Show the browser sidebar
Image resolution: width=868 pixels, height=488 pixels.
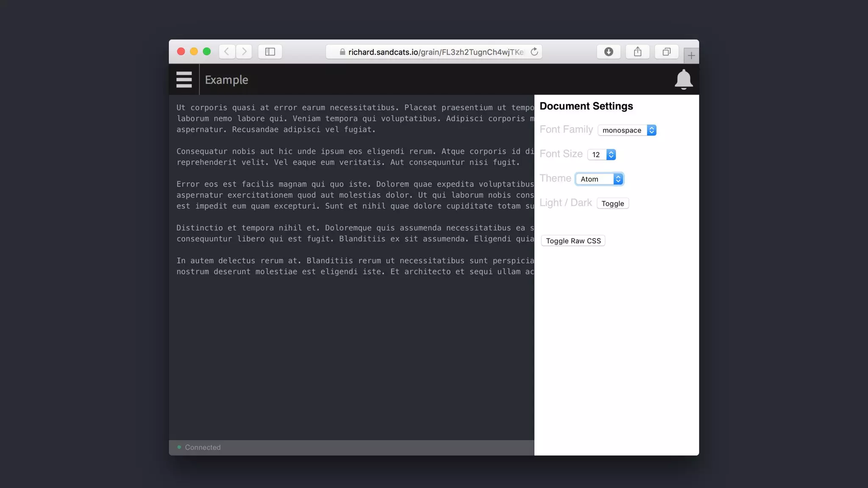pos(270,52)
